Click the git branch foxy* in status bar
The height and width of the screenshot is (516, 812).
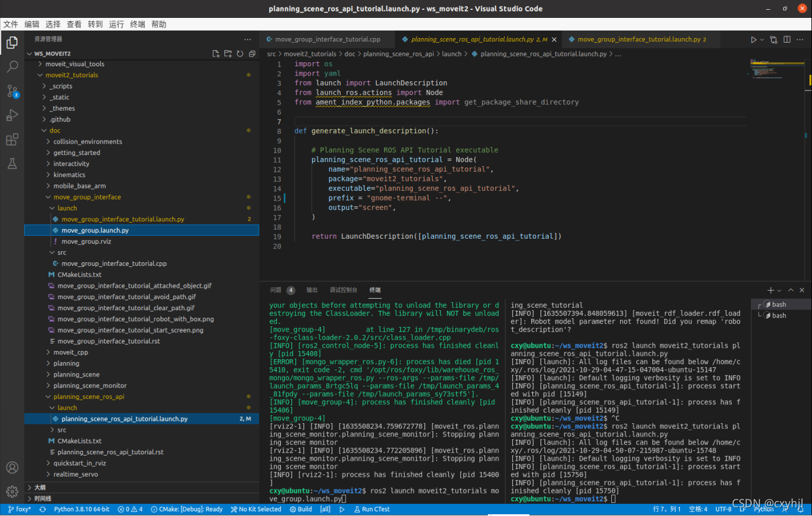pos(20,510)
